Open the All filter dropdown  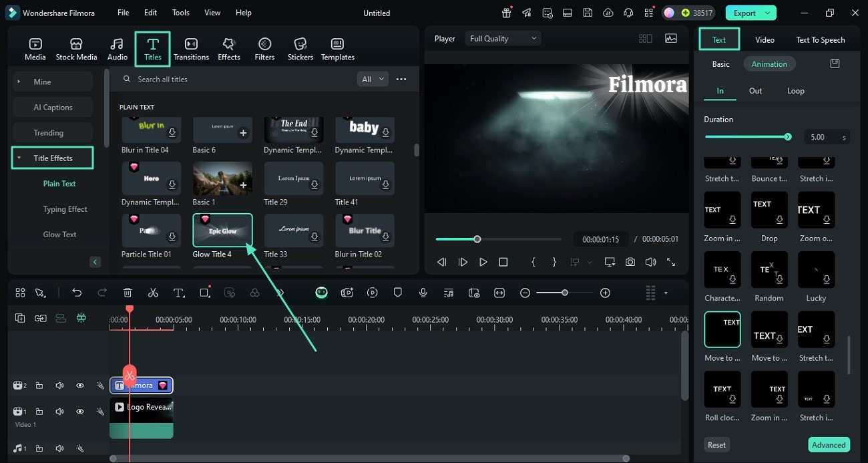pyautogui.click(x=373, y=79)
